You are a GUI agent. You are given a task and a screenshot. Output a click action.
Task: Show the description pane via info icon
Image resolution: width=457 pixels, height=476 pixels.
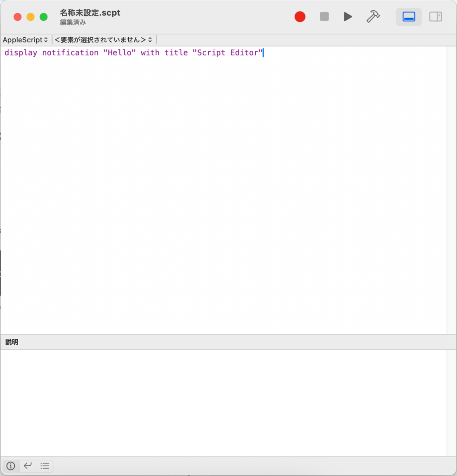11,466
